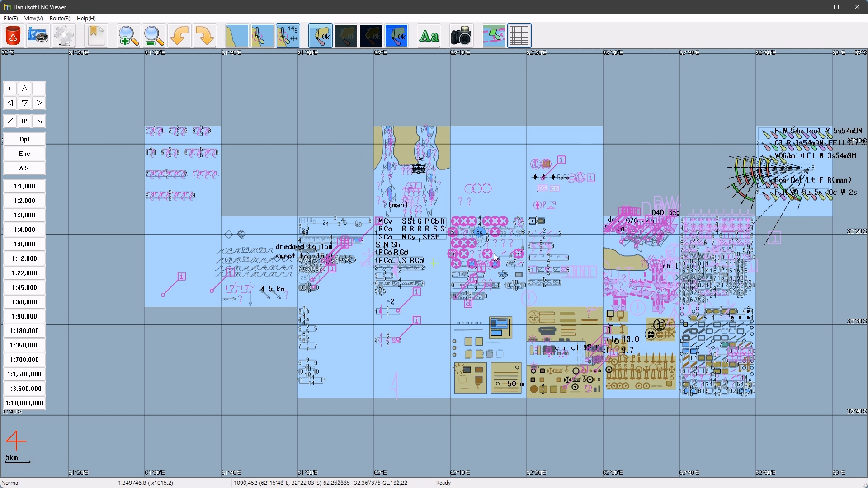Click the zoom out magnifier
This screenshot has height=488, width=868.
[x=154, y=36]
